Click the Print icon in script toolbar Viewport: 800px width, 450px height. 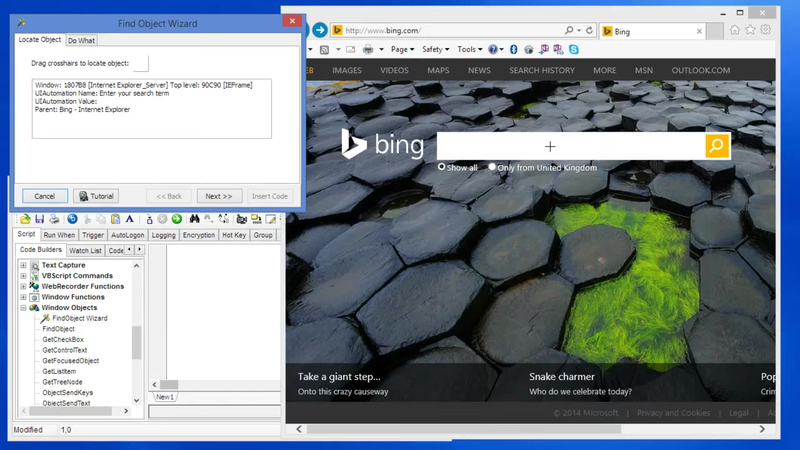(54, 219)
